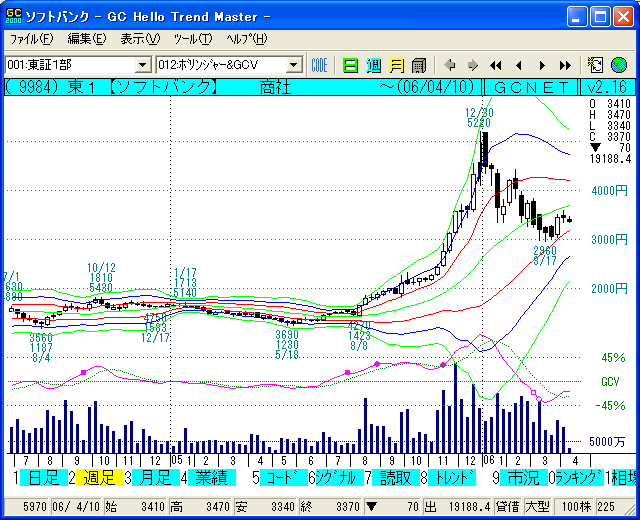Click the 45% GCV axis label
Screen dimensions: 640x520
click(613, 358)
